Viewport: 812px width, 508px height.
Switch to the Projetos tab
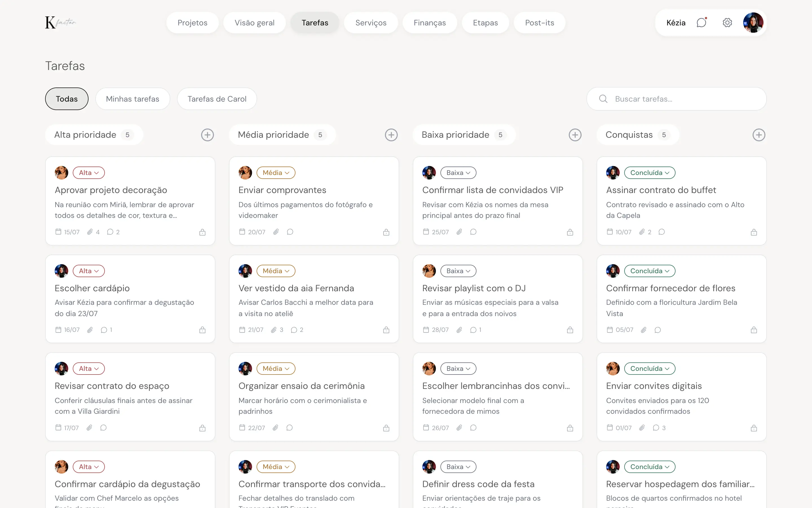click(193, 23)
